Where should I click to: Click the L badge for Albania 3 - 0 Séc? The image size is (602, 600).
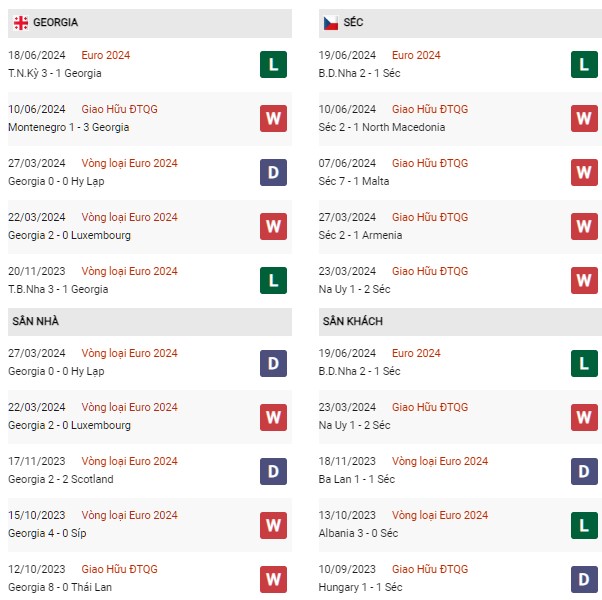coord(584,524)
